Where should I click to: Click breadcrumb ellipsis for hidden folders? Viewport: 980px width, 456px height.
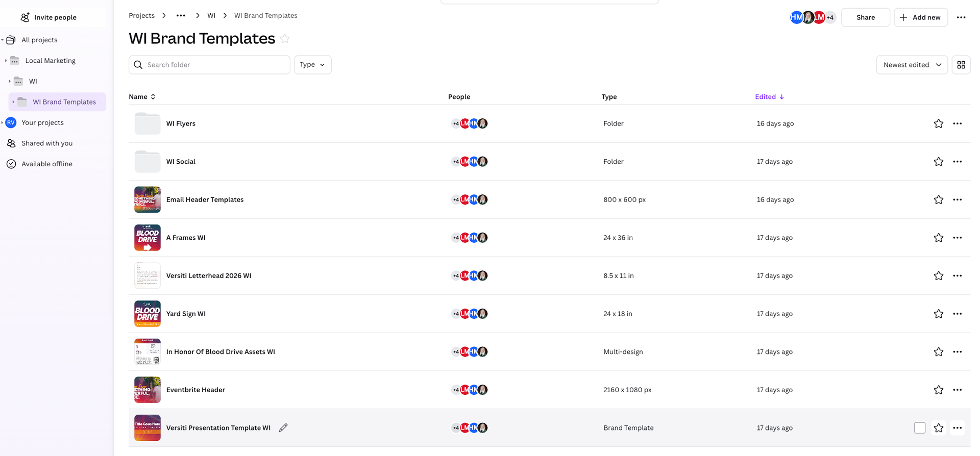pos(181,16)
